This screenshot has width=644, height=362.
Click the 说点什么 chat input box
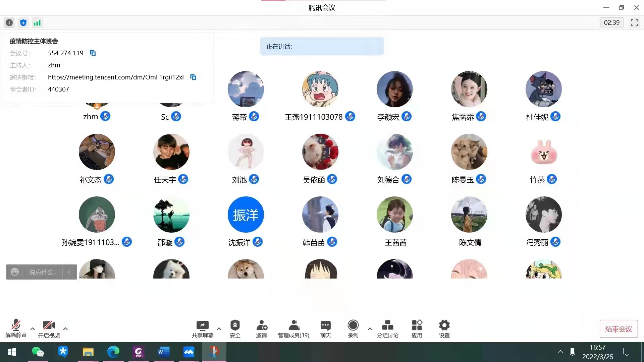coord(44,272)
